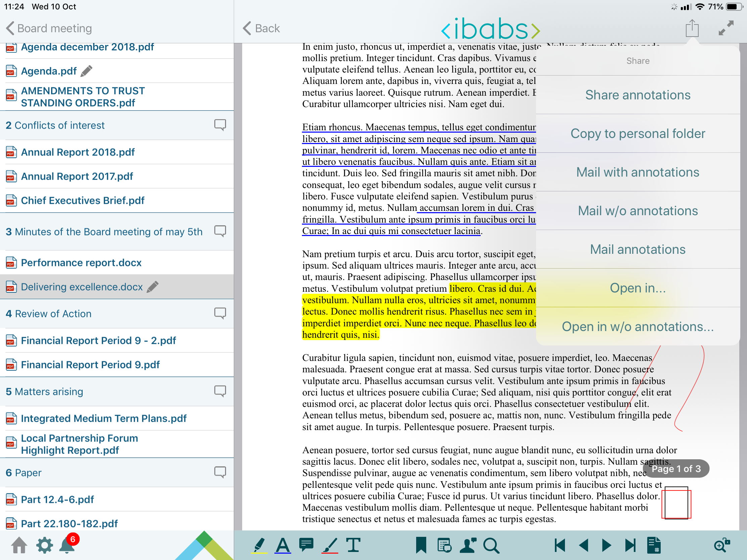Image resolution: width=747 pixels, height=560 pixels.
Task: Choose Share annotations from the share menu
Action: [638, 95]
